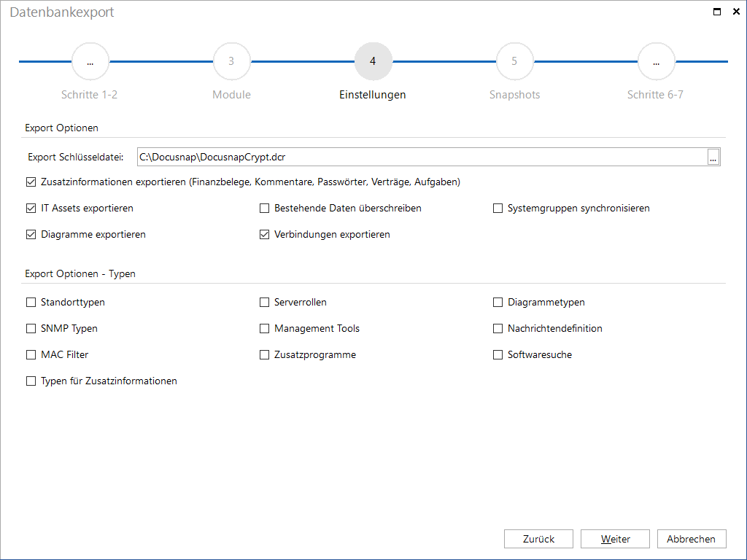Close the Datenbankexport dialog
The image size is (747, 560).
click(x=736, y=12)
